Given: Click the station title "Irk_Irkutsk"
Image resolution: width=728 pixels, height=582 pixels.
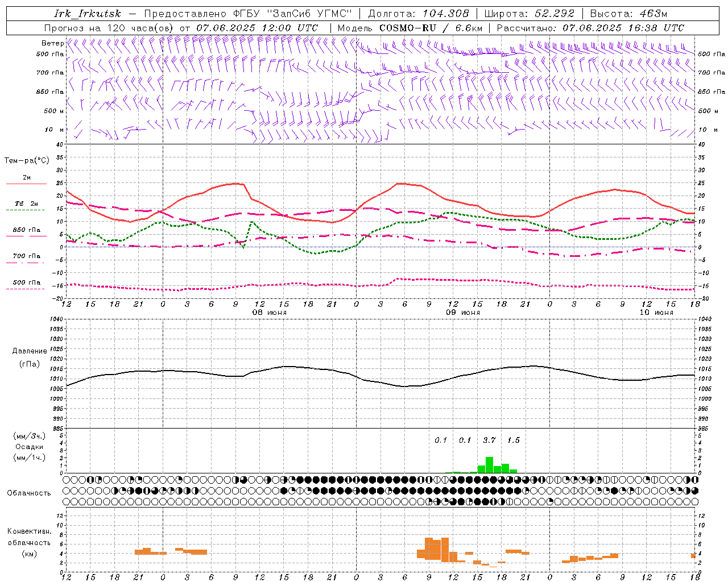Looking at the screenshot, I should point(87,14).
